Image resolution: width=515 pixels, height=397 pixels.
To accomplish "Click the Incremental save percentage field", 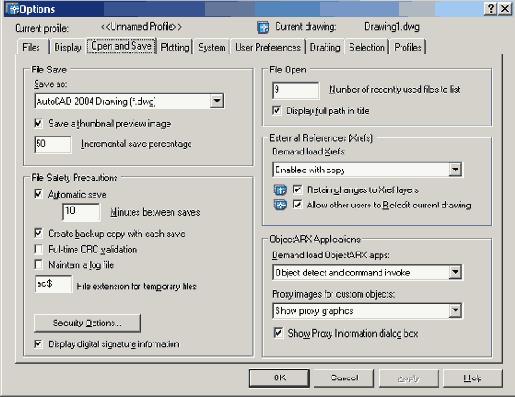I will (53, 144).
